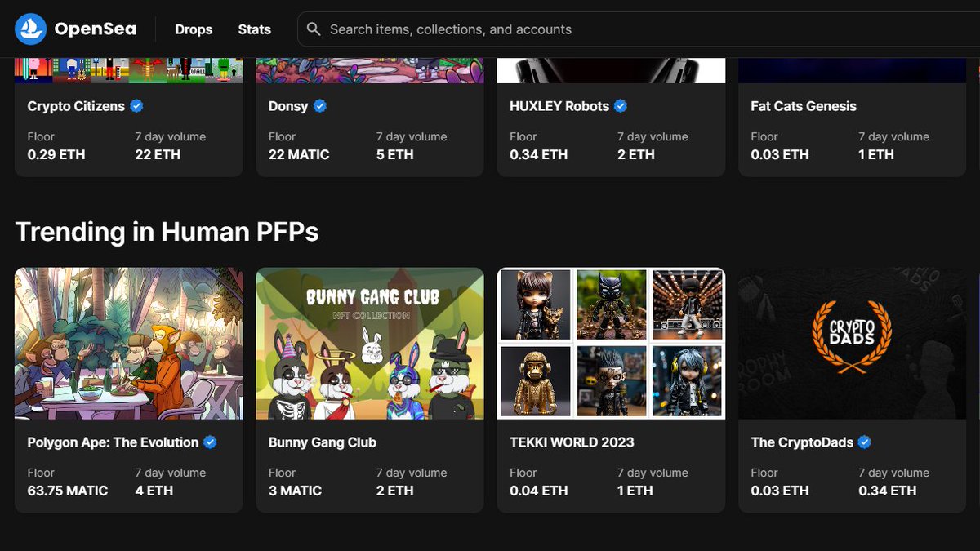Open Polygon Ape: The Evolution title

coord(113,442)
